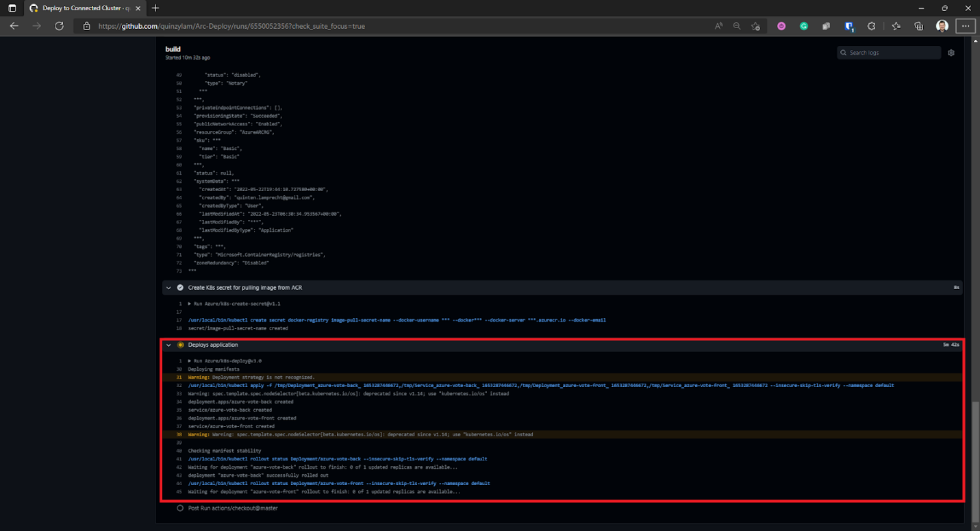Open Edge Settings and more menu
Image resolution: width=980 pixels, height=531 pixels.
tap(966, 26)
